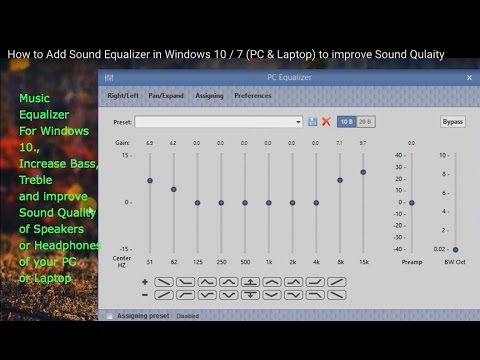This screenshot has width=480, height=360.
Task: Click the 1k band slider handle
Action: tap(269, 203)
